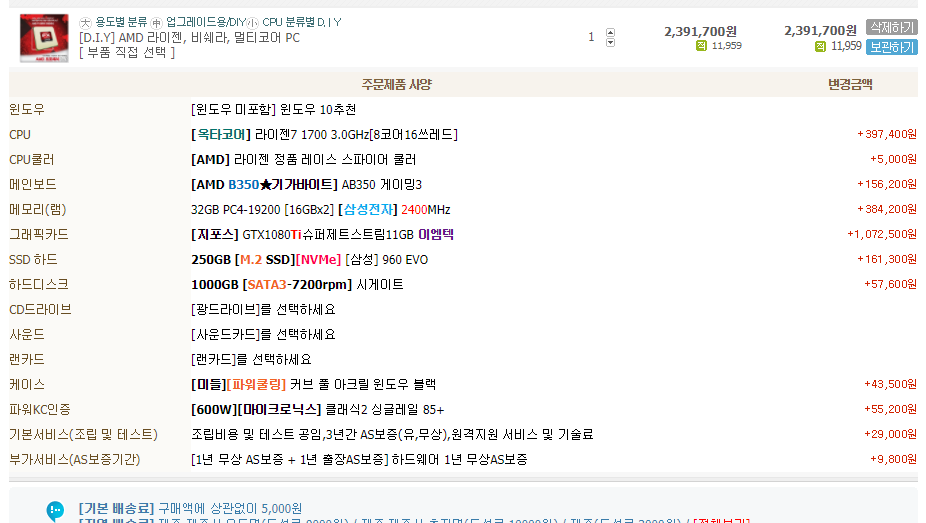
Task: Click the mainboard price +156,200원
Action: [x=887, y=184]
